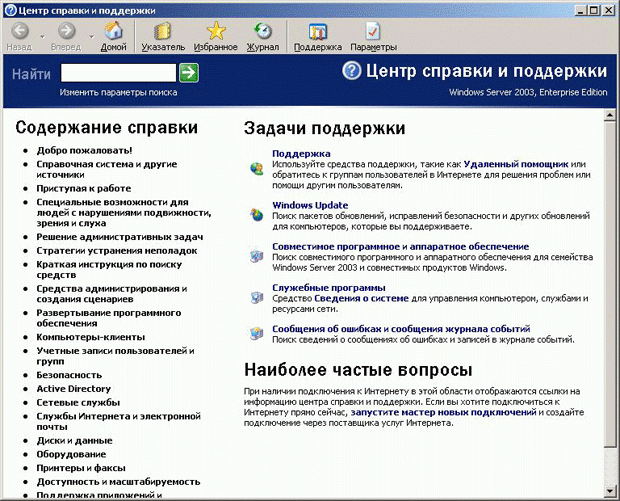Open the Параметры options icon
Screen dimensions: 620x501
373,32
